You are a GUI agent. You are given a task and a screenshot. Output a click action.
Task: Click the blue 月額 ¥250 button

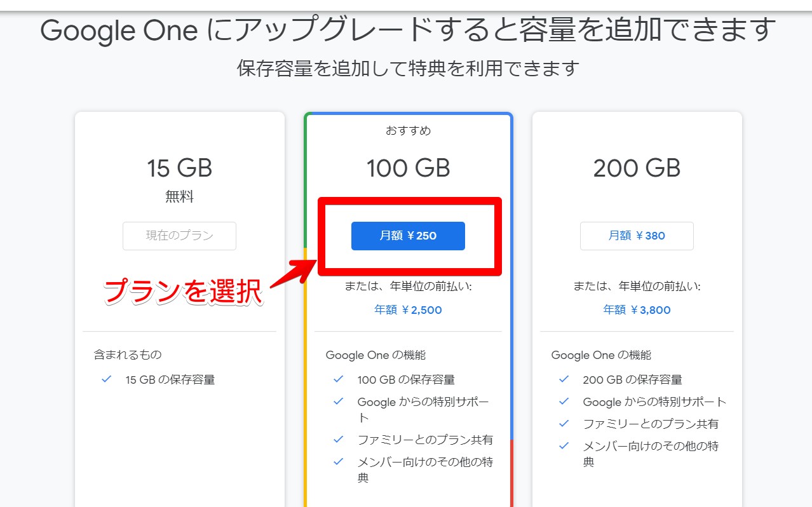(408, 236)
